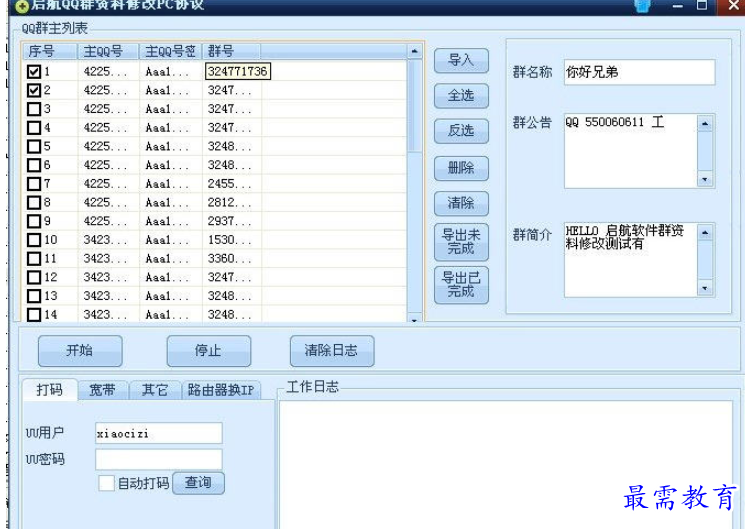The width and height of the screenshot is (745, 529).
Task: Click the 2937... group number cell
Action: [x=232, y=221]
